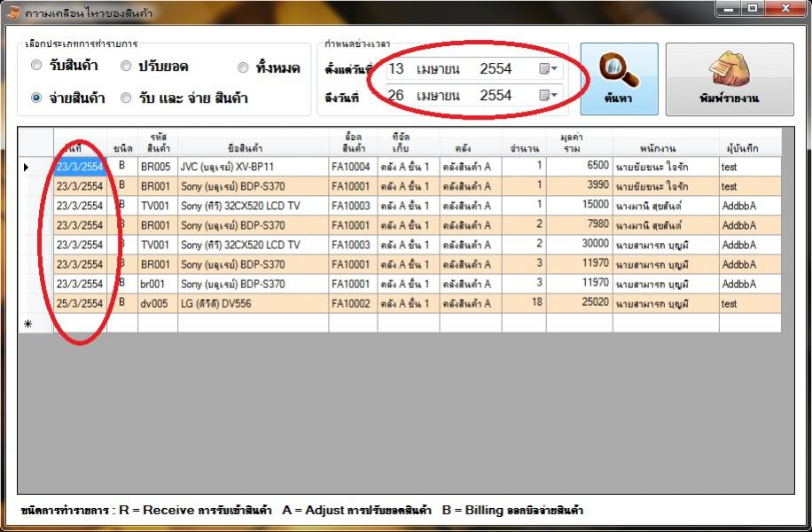Close the ความเคลื่อนไหวของสินค้า window
The image size is (812, 532).
pos(785,8)
